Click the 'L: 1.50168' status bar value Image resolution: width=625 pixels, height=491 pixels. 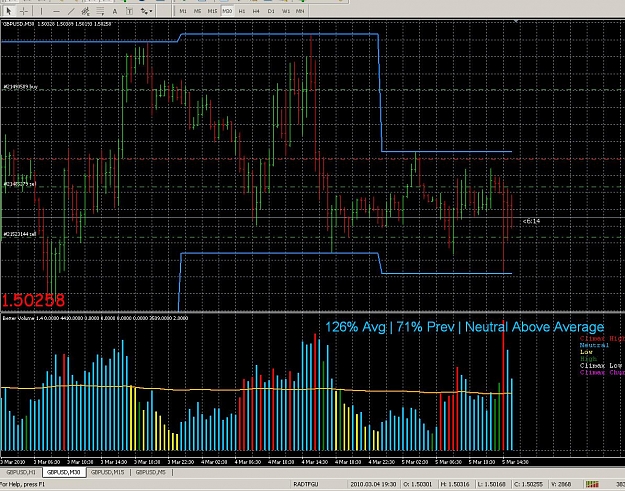[492, 484]
